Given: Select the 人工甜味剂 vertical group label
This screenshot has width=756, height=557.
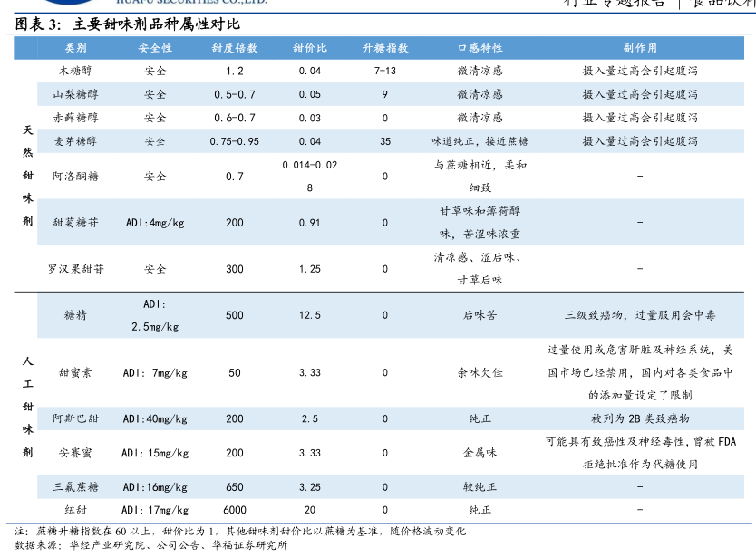Looking at the screenshot, I should [x=27, y=406].
